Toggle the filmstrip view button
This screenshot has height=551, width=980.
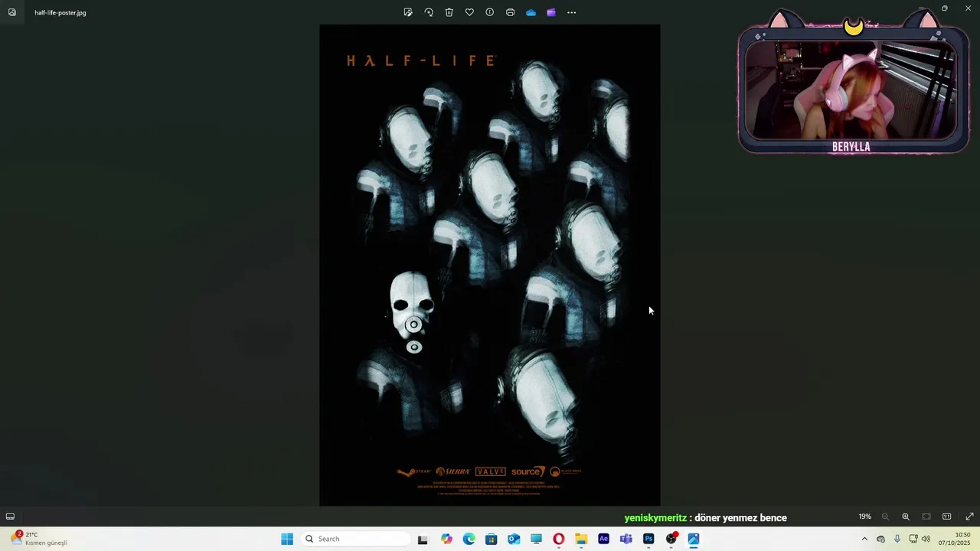click(x=10, y=517)
